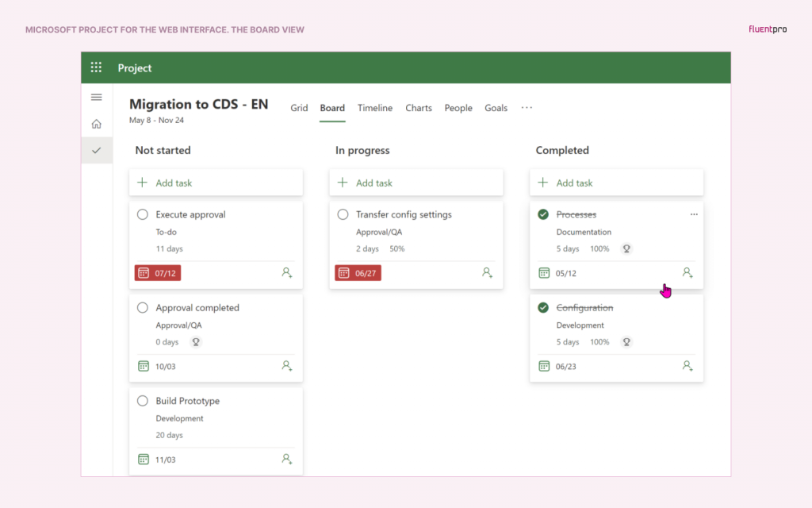Click the assignee icon on the Configuration card
Viewport: 812px width, 508px height.
[x=687, y=366]
